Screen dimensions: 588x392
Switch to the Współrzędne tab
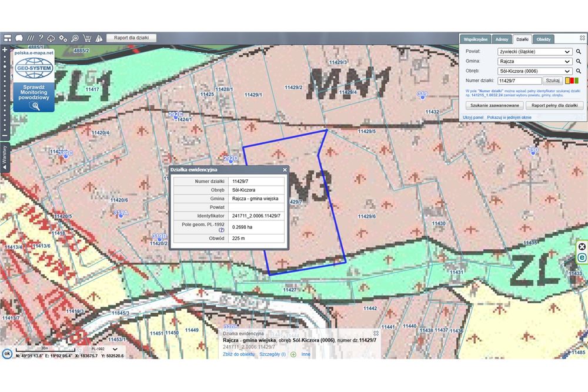[x=475, y=39]
